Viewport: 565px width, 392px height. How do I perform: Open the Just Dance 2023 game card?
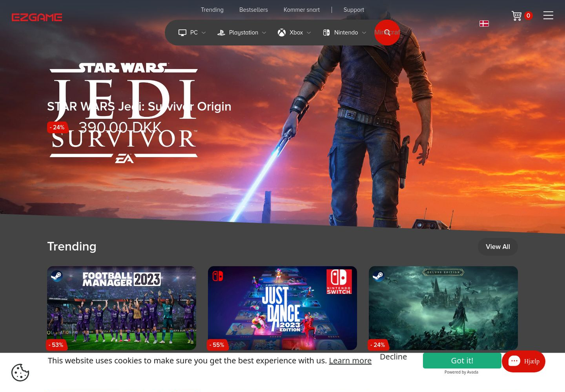[x=282, y=308]
